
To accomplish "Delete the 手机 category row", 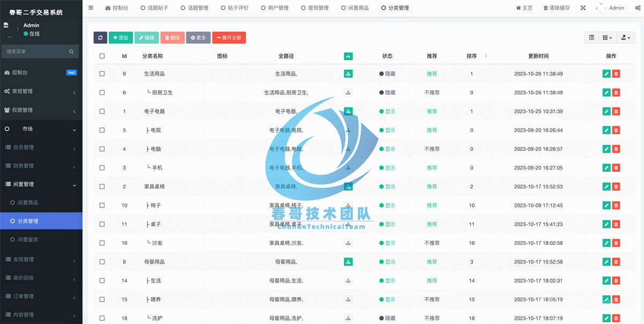I will (x=616, y=168).
